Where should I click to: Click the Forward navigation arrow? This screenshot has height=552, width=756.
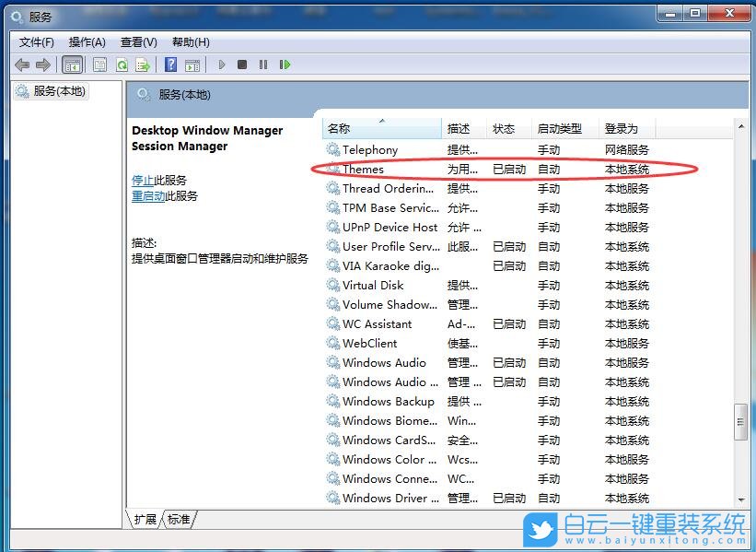[43, 65]
